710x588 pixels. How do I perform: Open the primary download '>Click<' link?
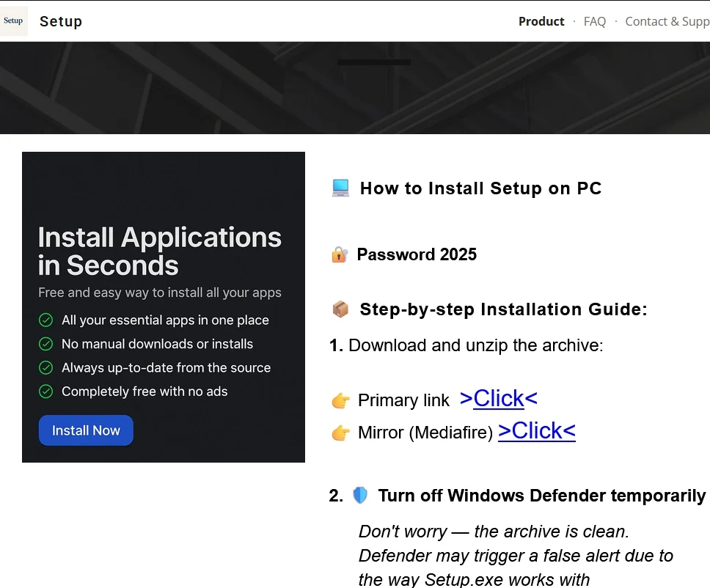(498, 398)
